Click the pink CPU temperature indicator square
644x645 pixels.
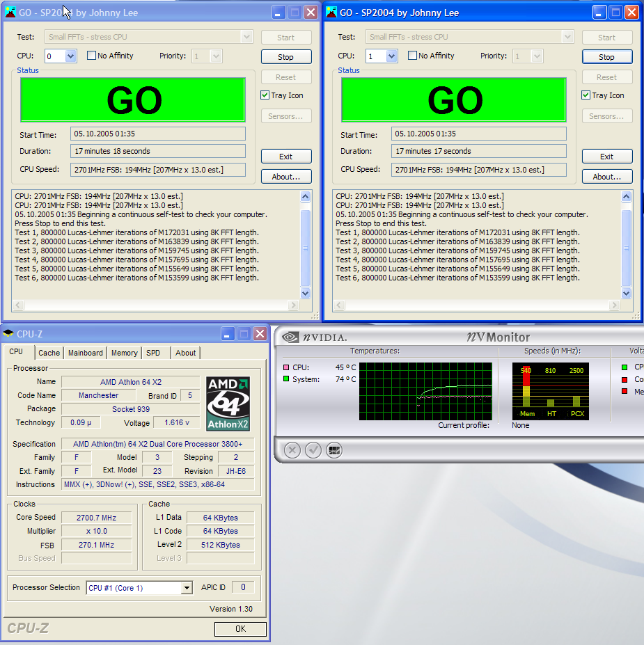286,367
